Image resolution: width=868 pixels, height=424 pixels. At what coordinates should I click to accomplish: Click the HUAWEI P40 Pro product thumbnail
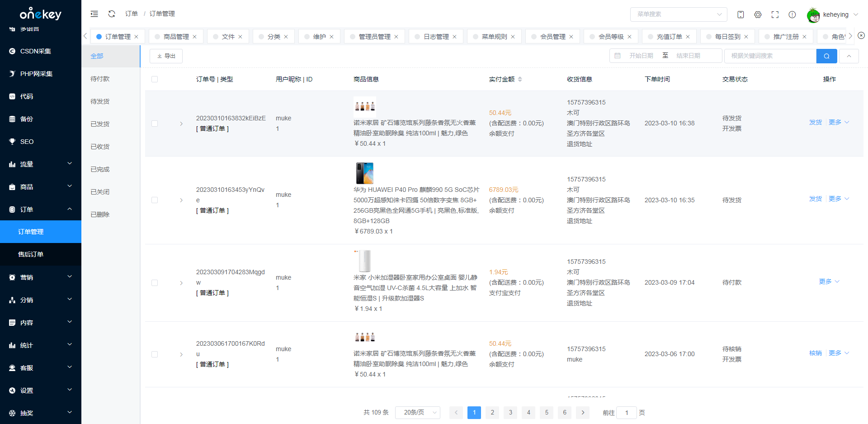point(365,173)
